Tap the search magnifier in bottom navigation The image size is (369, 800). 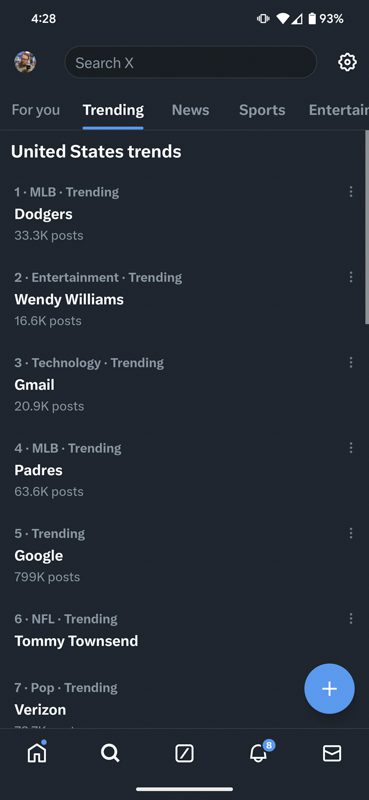110,753
